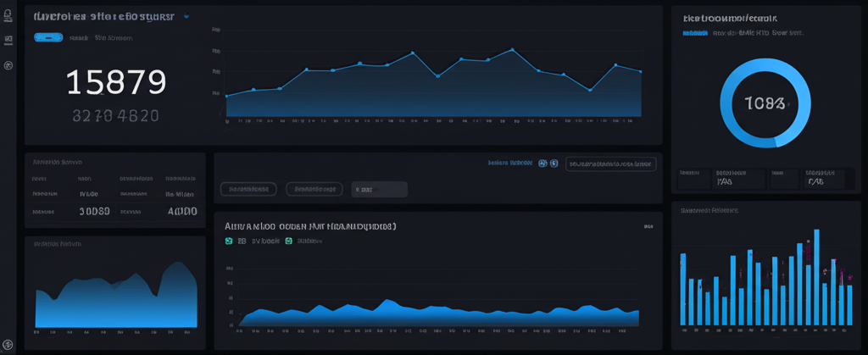
Task: Click the percentage value inside the donut chart
Action: [765, 103]
